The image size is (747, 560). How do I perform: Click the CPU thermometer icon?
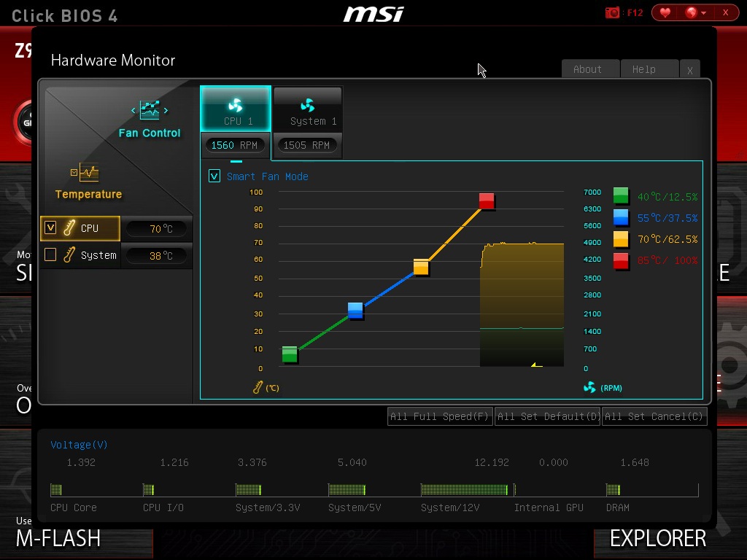(69, 227)
